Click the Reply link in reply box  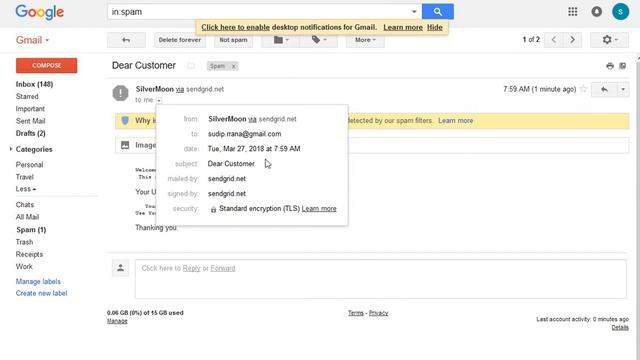pos(191,268)
